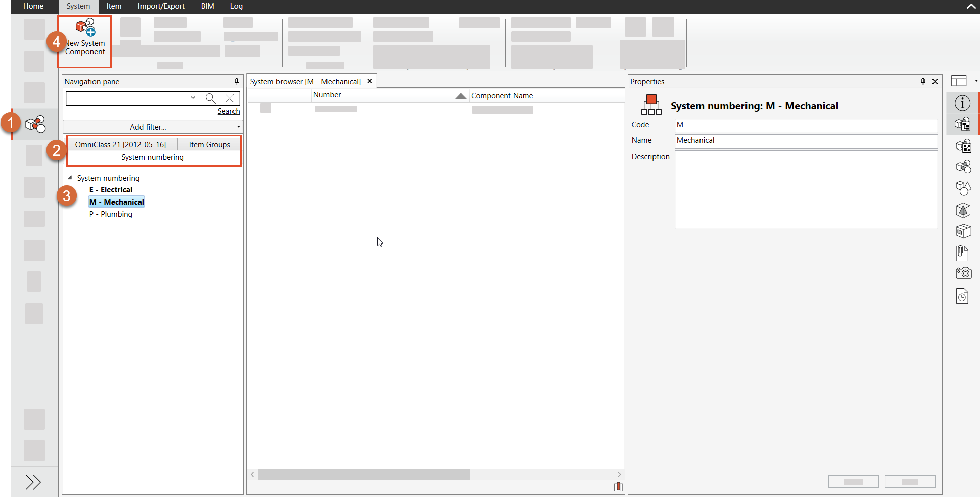Image resolution: width=980 pixels, height=497 pixels.
Task: Switch to the Item ribbon tab
Action: 114,6
